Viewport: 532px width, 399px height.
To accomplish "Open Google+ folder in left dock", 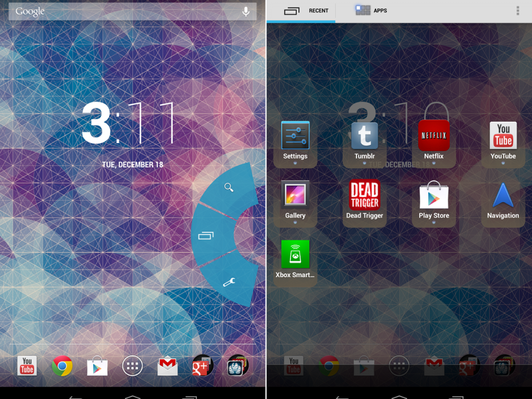I will [x=203, y=366].
